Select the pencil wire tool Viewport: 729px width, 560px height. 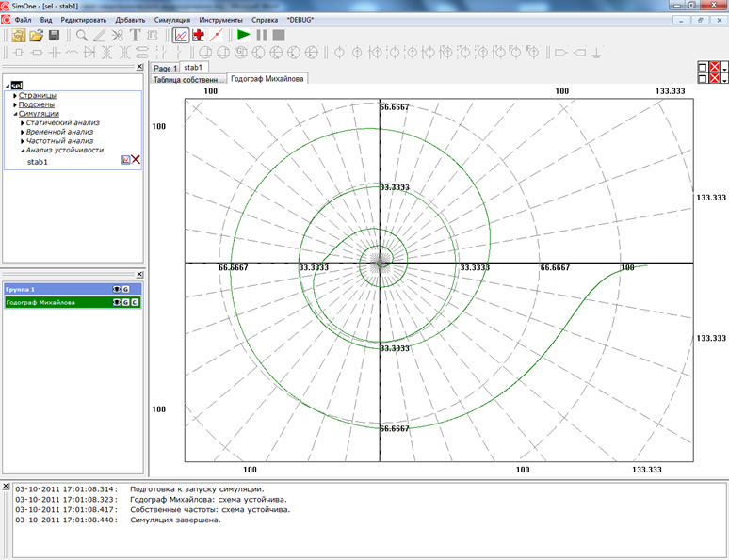[x=99, y=36]
